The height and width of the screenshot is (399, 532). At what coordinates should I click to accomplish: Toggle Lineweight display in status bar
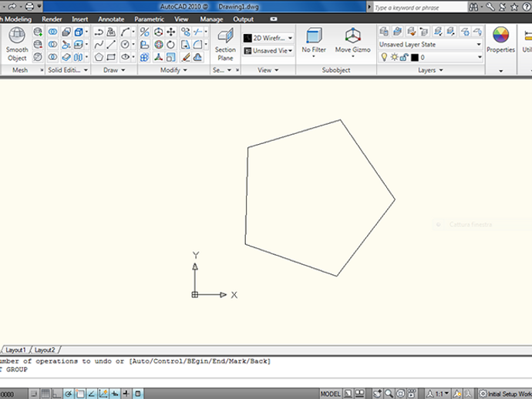(x=126, y=394)
